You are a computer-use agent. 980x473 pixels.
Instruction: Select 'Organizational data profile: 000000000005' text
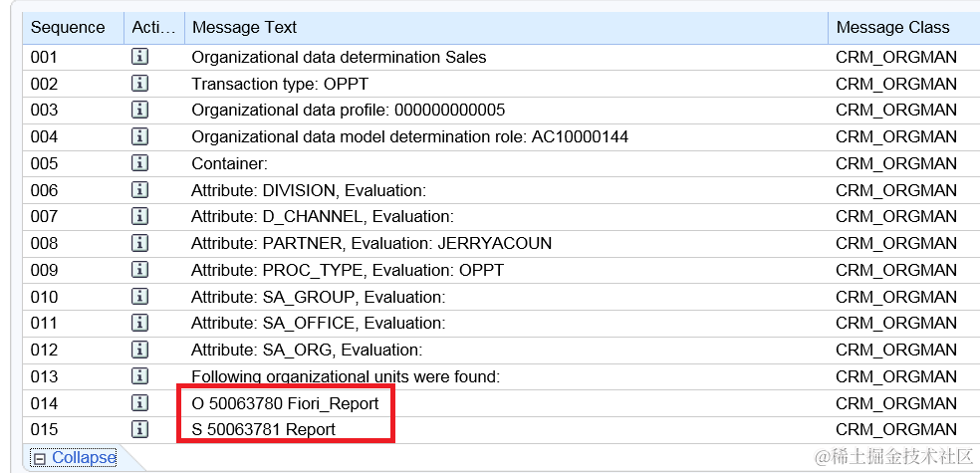349,111
